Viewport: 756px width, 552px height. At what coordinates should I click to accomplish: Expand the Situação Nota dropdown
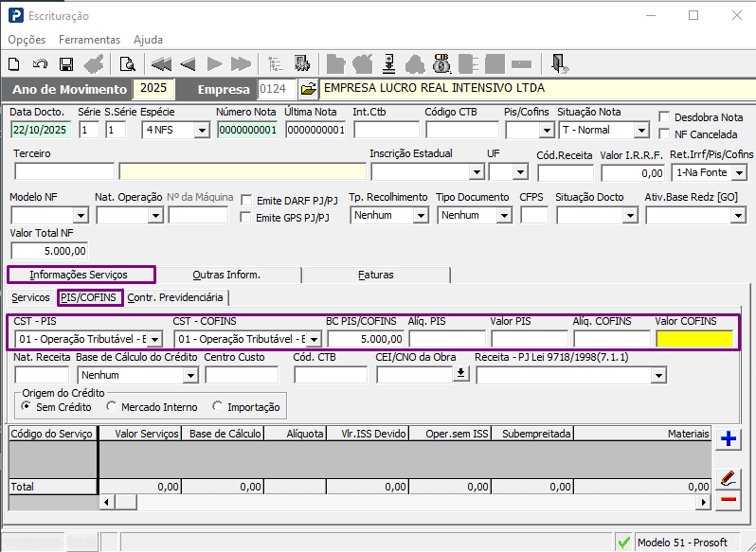click(640, 131)
